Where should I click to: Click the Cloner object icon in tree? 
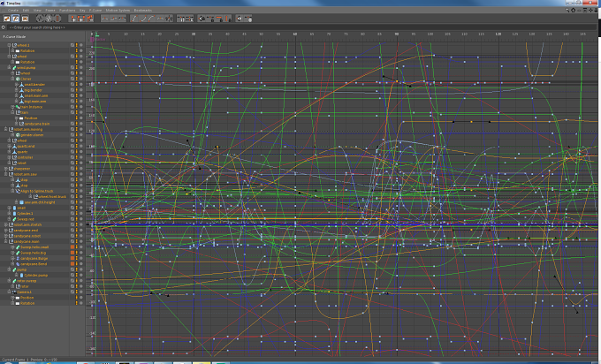click(x=18, y=79)
